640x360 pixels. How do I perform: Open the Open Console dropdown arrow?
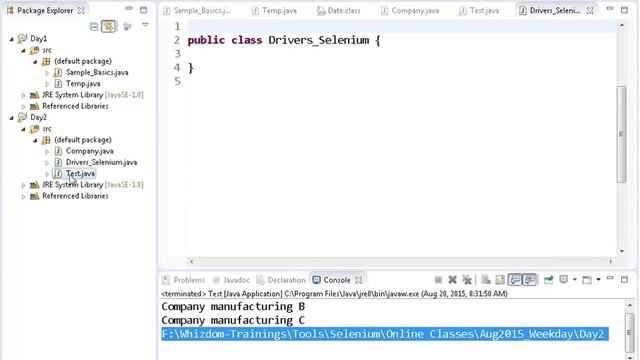598,280
